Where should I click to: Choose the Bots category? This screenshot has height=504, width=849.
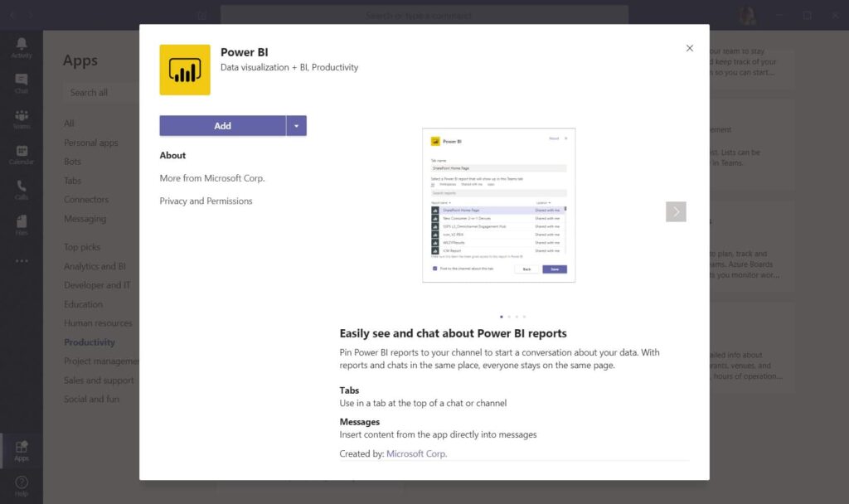click(73, 162)
